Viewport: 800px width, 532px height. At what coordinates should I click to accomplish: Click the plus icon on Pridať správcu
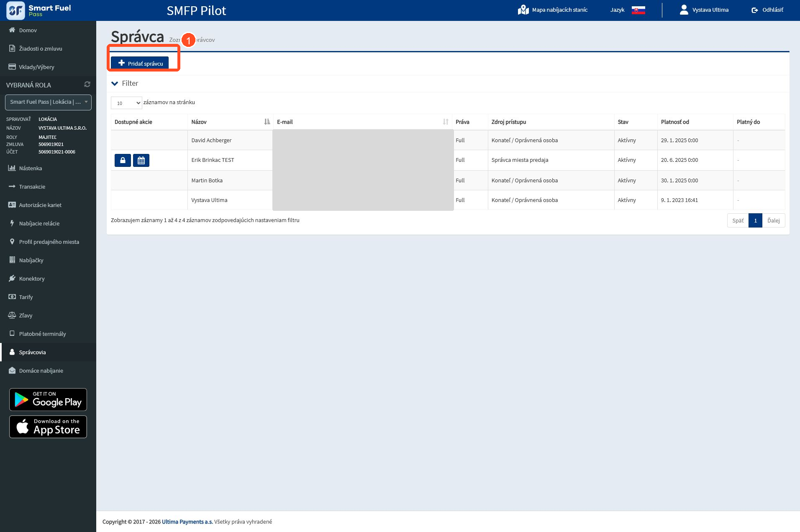coord(121,63)
